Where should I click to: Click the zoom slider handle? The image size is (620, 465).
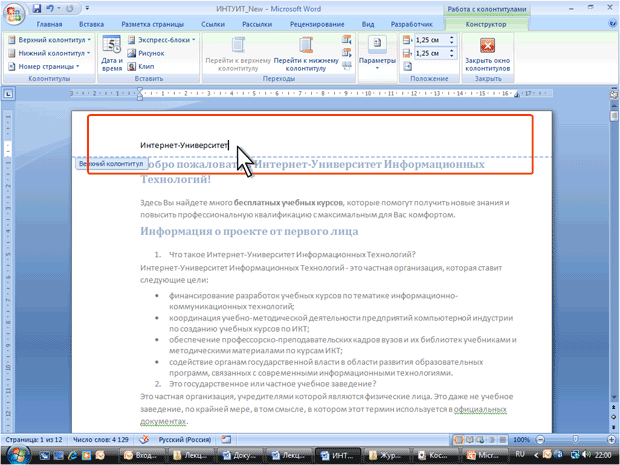(x=575, y=440)
